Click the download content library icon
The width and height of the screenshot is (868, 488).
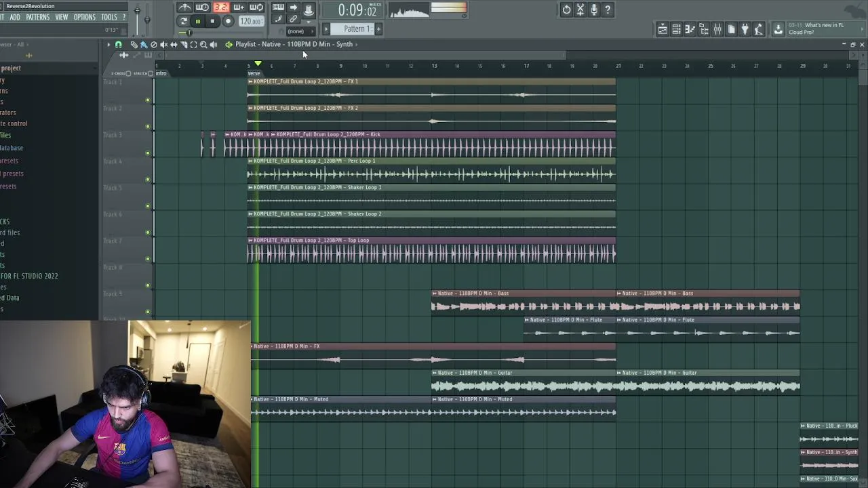tap(778, 29)
